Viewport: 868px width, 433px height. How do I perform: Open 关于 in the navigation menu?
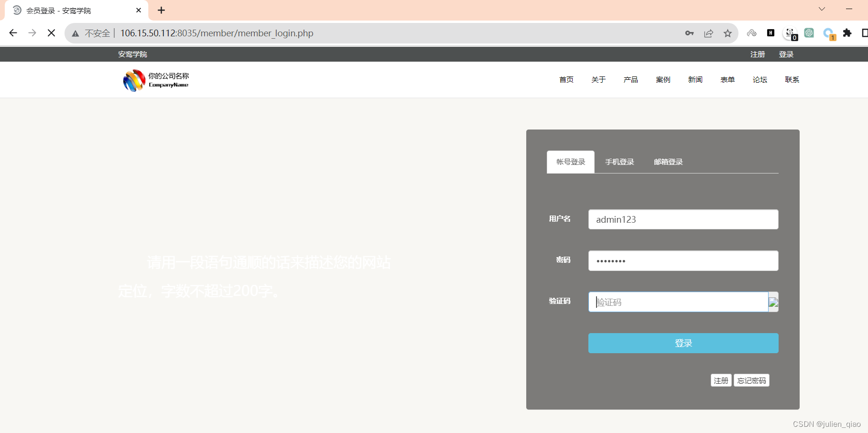coord(598,80)
